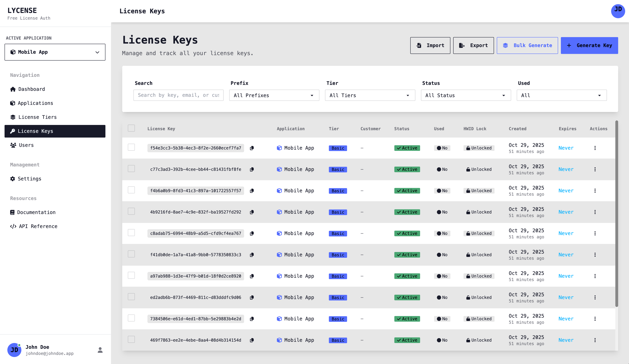The height and width of the screenshot is (364, 629).
Task: Check the select-all header checkbox
Action: tap(131, 128)
